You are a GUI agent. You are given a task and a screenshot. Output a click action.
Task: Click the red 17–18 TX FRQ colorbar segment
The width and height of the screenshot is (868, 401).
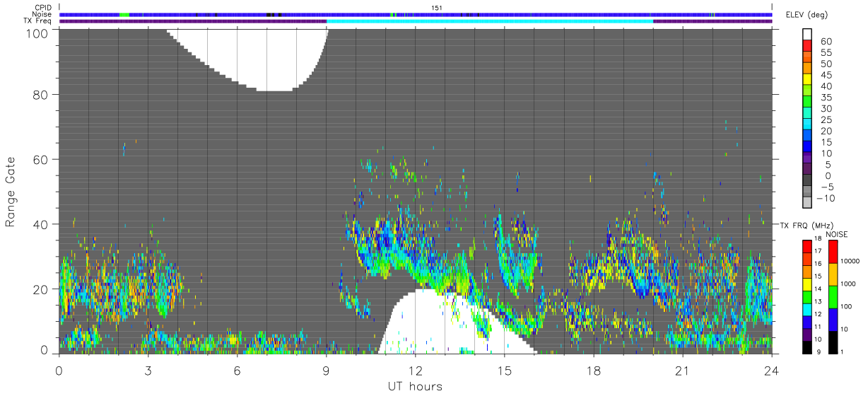tap(807, 245)
